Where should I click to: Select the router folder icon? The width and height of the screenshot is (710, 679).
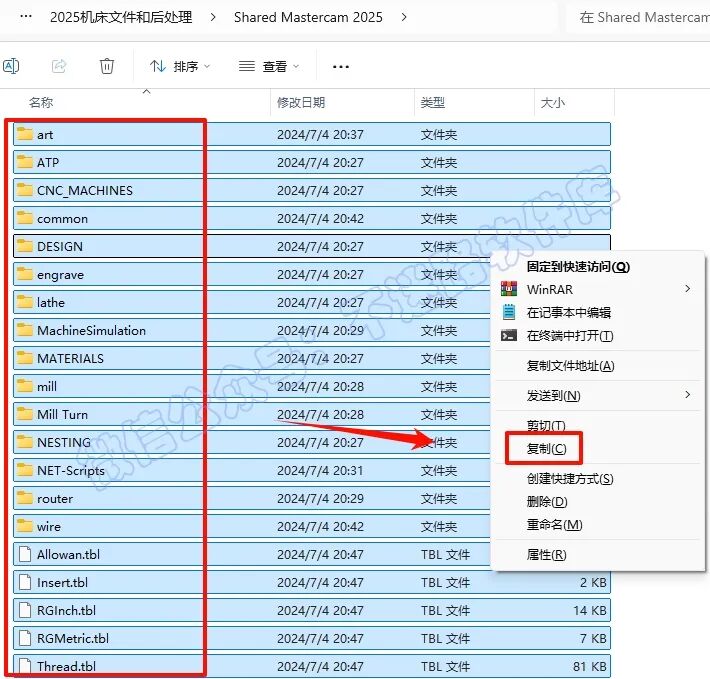pyautogui.click(x=24, y=498)
